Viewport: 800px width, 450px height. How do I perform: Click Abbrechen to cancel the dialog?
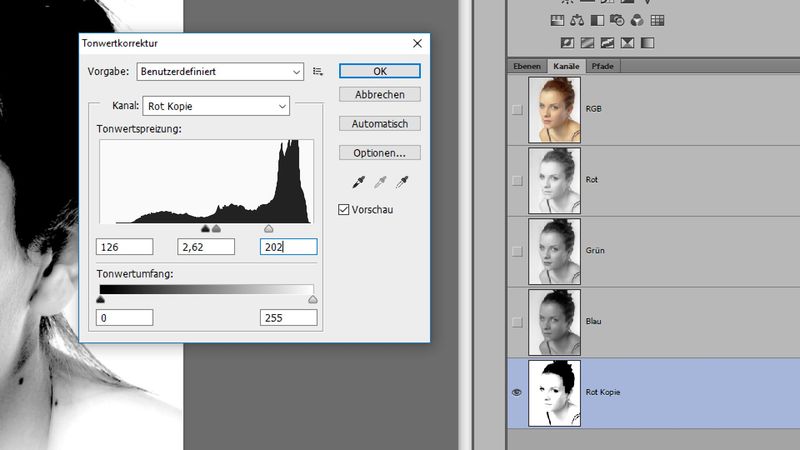tap(379, 95)
